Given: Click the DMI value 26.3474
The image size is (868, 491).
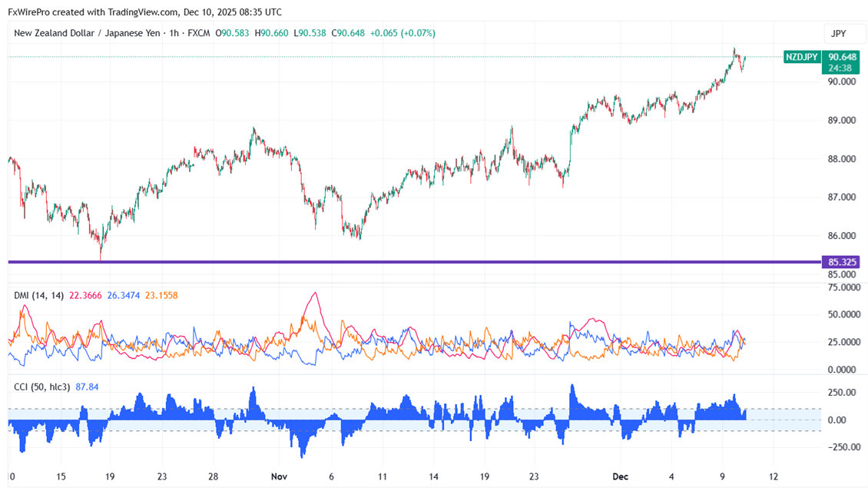Looking at the screenshot, I should (124, 296).
